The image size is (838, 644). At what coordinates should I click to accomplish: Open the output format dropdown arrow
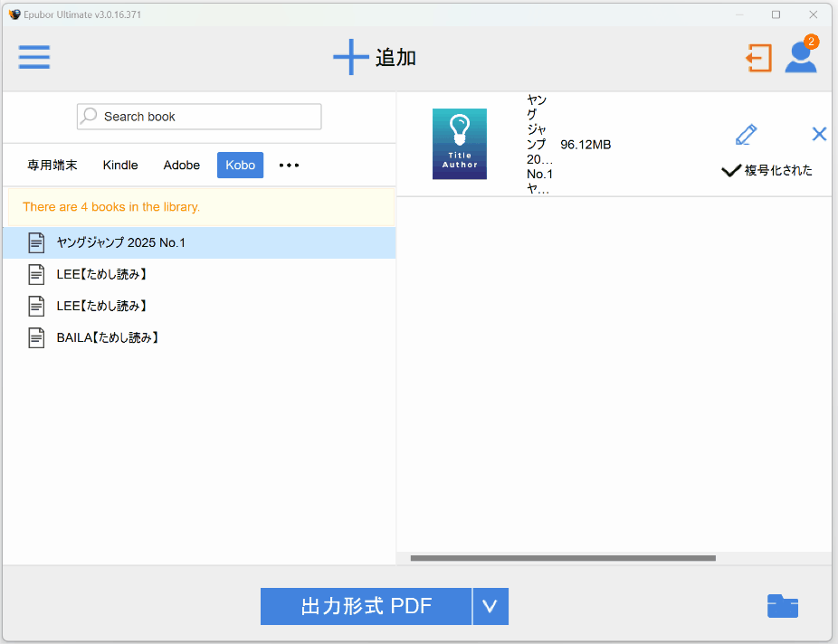pyautogui.click(x=490, y=606)
